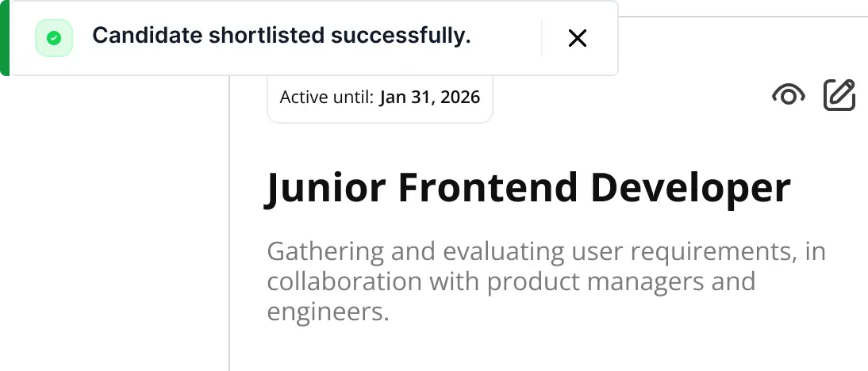Screen dimensions: 868x371
Task: Toggle job preview eye icon
Action: tap(788, 96)
